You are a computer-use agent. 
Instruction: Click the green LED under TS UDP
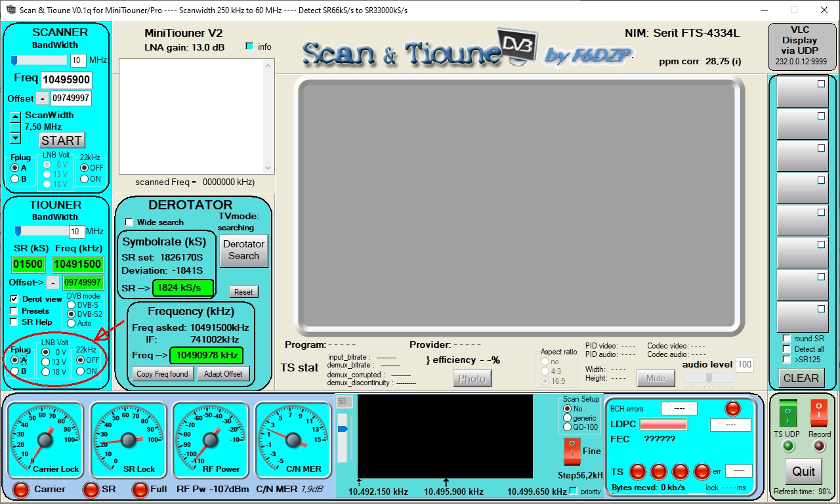pos(788,446)
